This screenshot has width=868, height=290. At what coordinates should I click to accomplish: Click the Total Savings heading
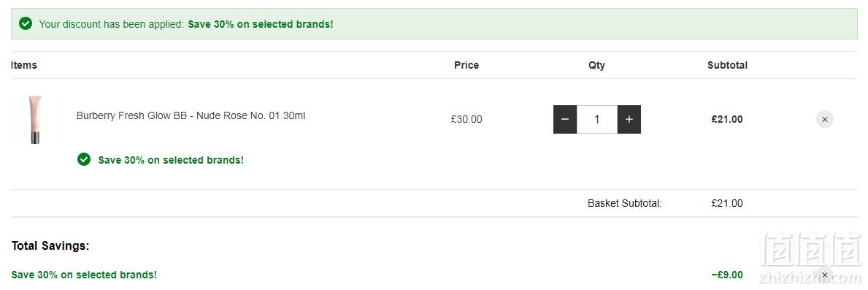[50, 245]
